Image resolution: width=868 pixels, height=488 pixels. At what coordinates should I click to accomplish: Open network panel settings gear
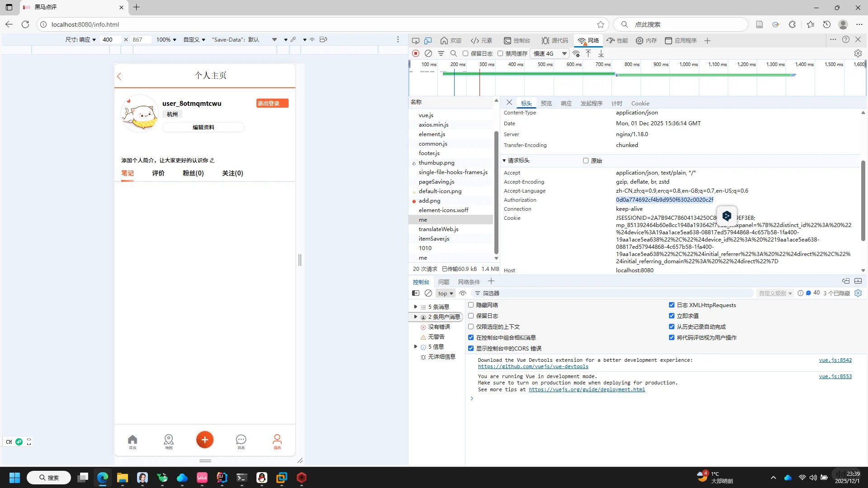click(858, 53)
